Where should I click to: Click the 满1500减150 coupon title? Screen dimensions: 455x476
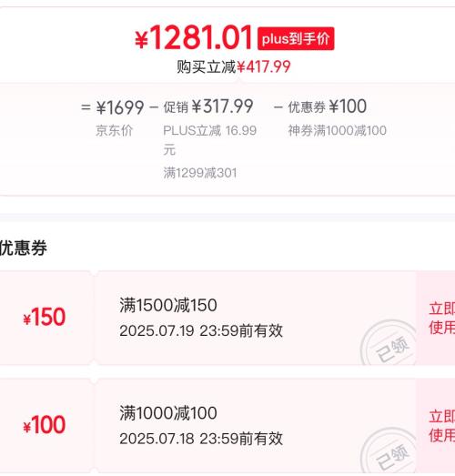pos(168,305)
